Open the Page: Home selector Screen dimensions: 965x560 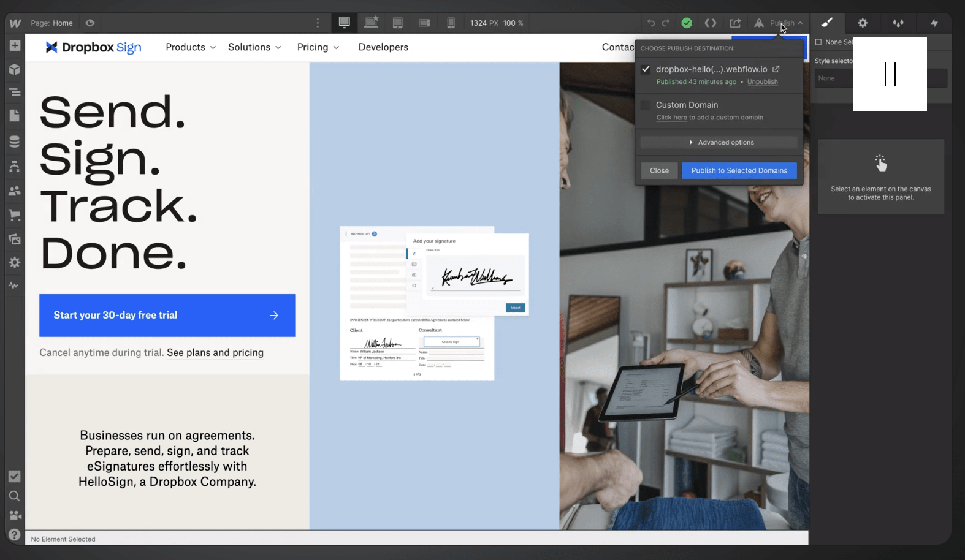coord(52,23)
